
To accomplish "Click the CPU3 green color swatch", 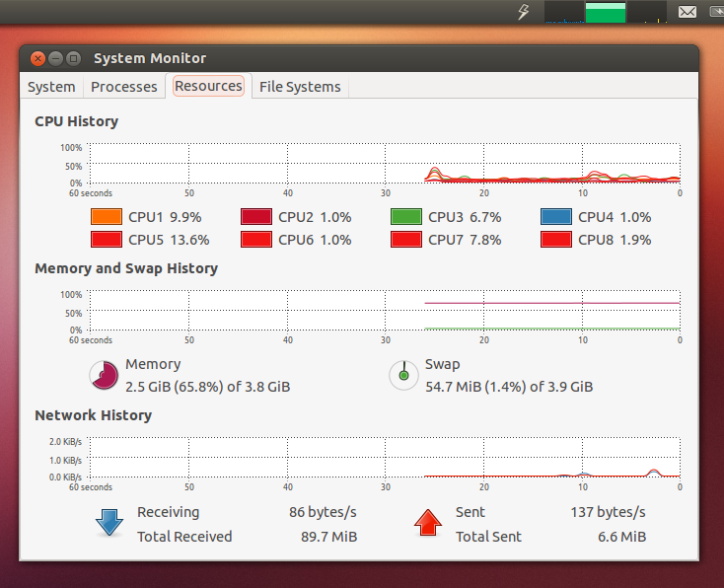I will (406, 217).
